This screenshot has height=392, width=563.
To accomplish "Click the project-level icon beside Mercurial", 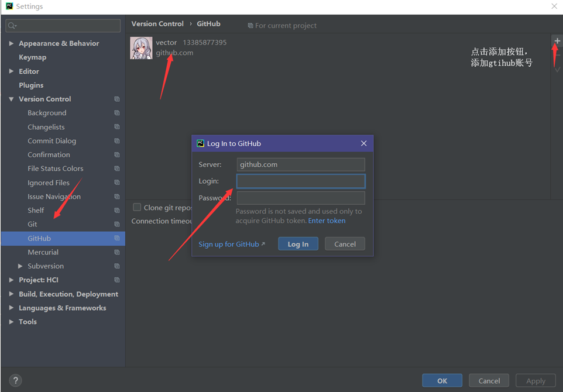I will tap(116, 252).
